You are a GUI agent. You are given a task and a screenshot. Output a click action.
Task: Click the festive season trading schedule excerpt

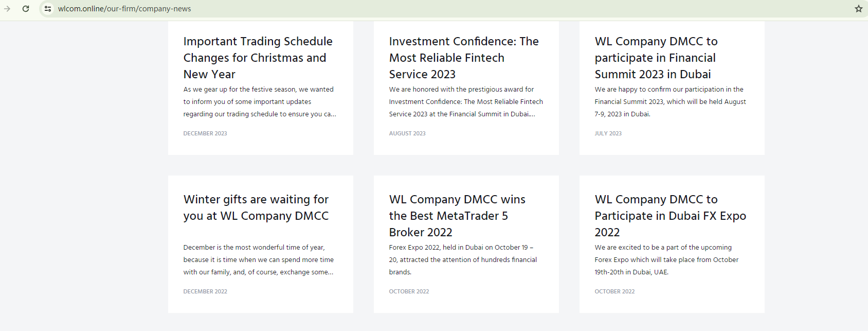259,102
